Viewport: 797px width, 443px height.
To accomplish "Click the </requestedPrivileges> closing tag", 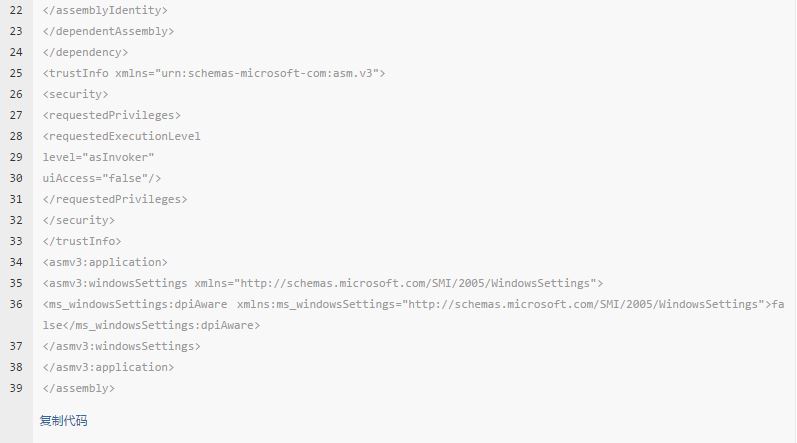I will [115, 199].
